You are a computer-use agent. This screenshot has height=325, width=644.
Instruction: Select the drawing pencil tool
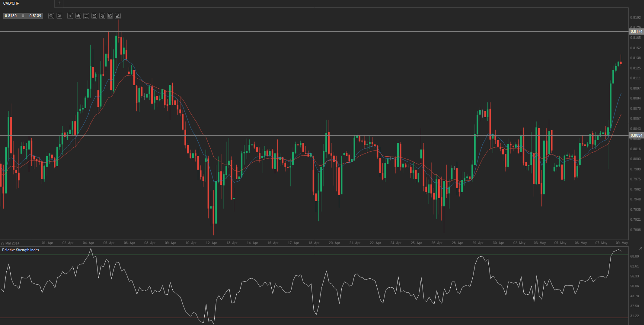[118, 16]
